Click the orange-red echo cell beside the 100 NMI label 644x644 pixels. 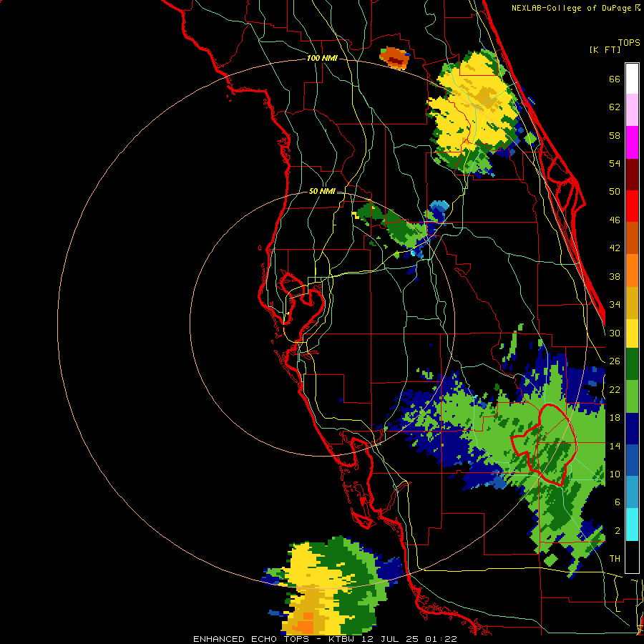tap(395, 57)
